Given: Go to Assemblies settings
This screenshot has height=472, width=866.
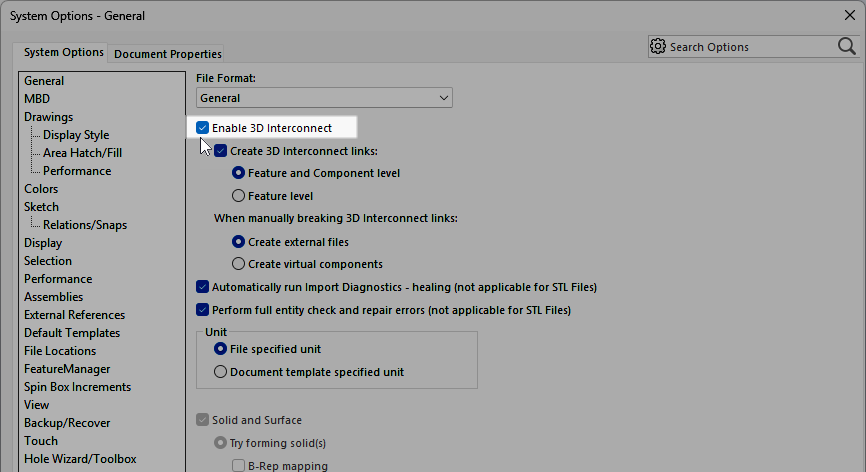Looking at the screenshot, I should [53, 297].
